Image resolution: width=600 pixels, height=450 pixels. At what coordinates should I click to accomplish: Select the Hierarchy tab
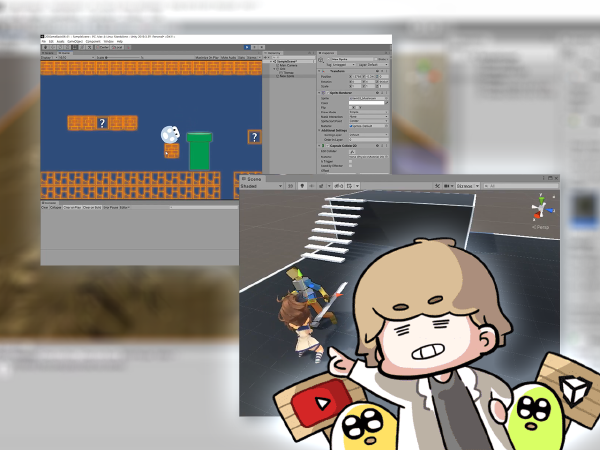274,53
